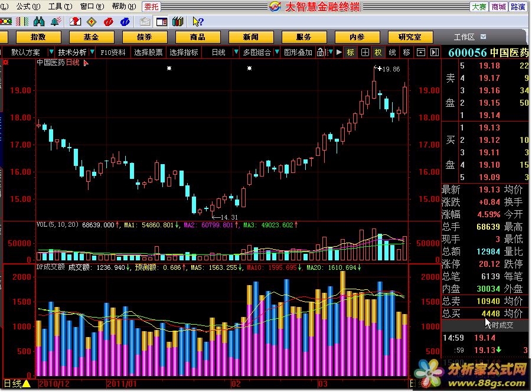Click the 选择指标 button
This screenshot has height=392, width=532.
point(184,52)
